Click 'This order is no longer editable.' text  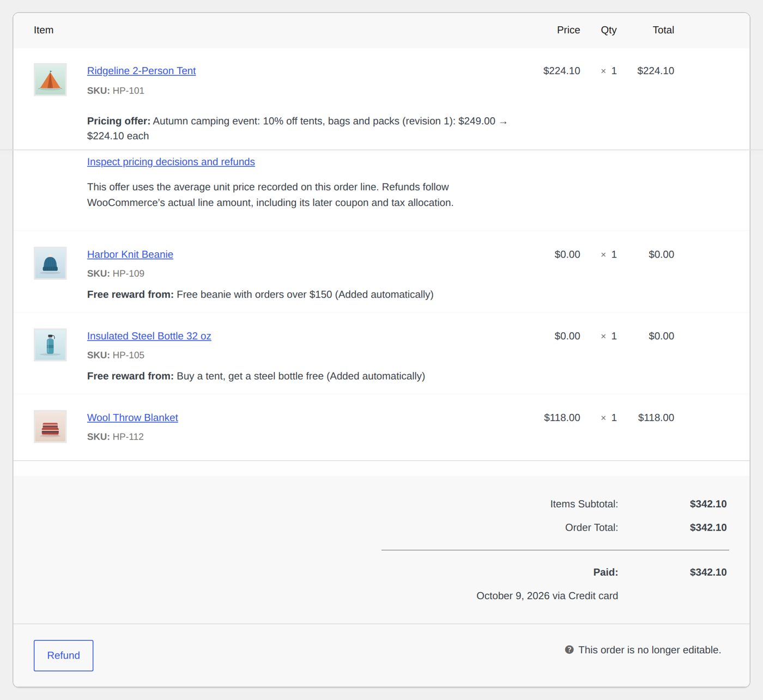tap(650, 650)
